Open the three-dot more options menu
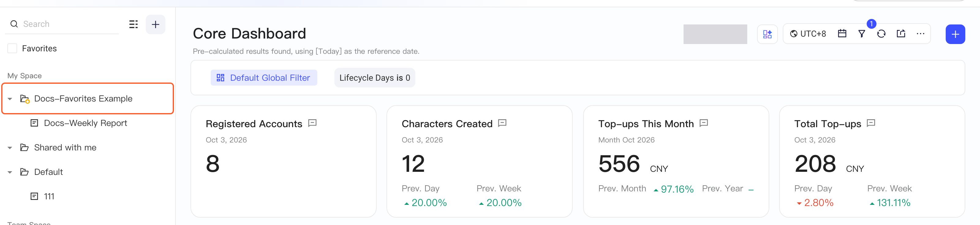Screen dimensions: 980x225 point(921,34)
